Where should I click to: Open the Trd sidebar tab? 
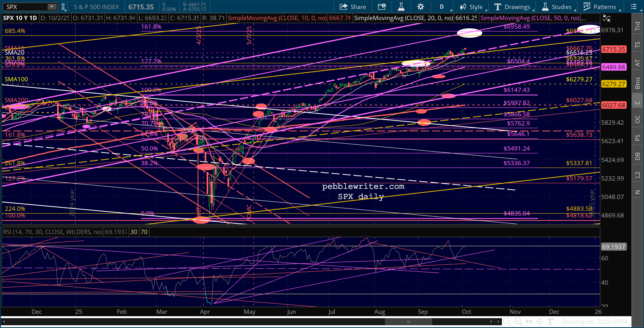638,26
